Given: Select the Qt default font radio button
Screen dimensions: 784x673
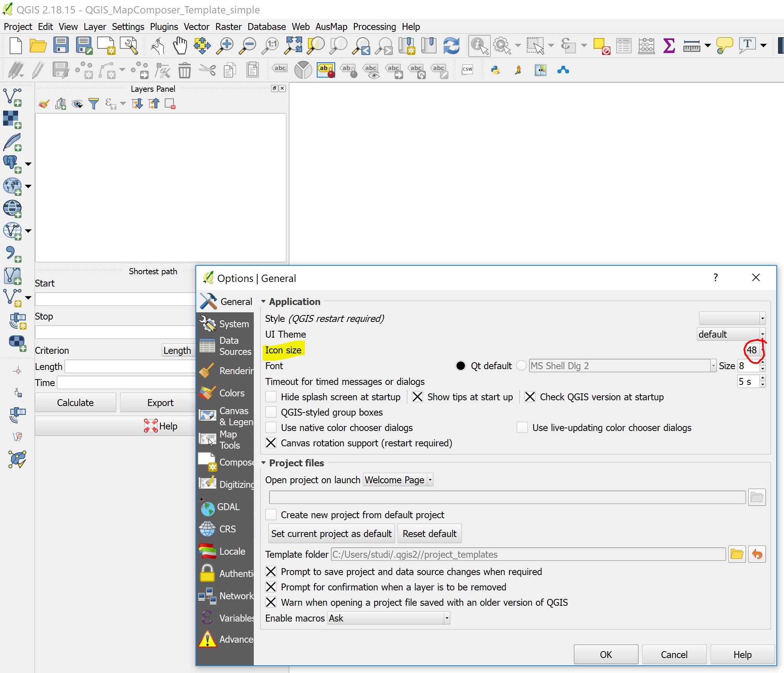Looking at the screenshot, I should pyautogui.click(x=461, y=366).
